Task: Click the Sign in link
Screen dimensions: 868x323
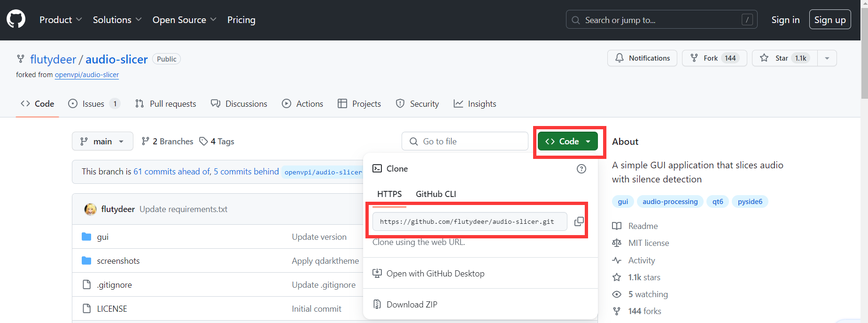Action: (x=785, y=20)
